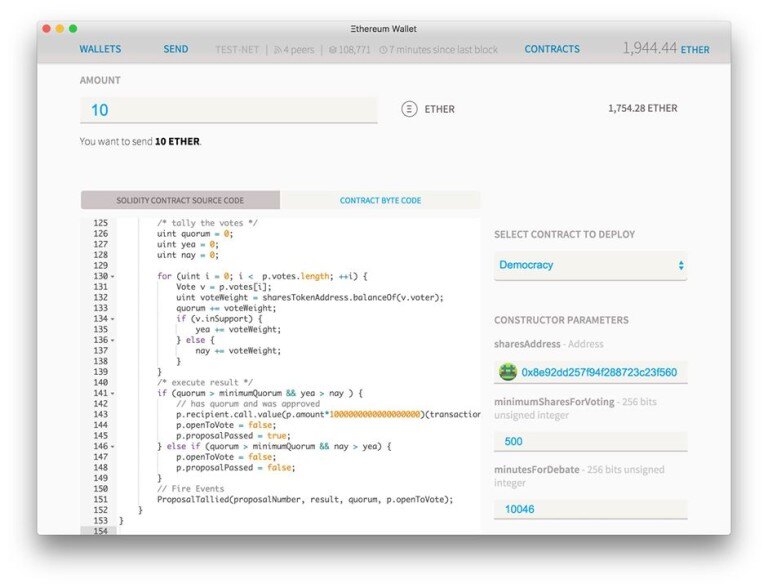Collapse the else block at line 136
Viewport: 768px width, 588px height.
click(x=112, y=340)
